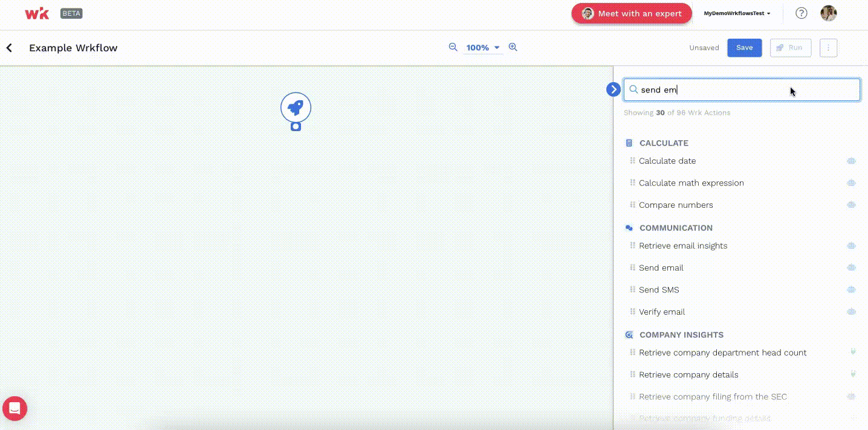Viewport: 868px width, 430px height.
Task: Select Retrieve company department head count
Action: (x=723, y=353)
